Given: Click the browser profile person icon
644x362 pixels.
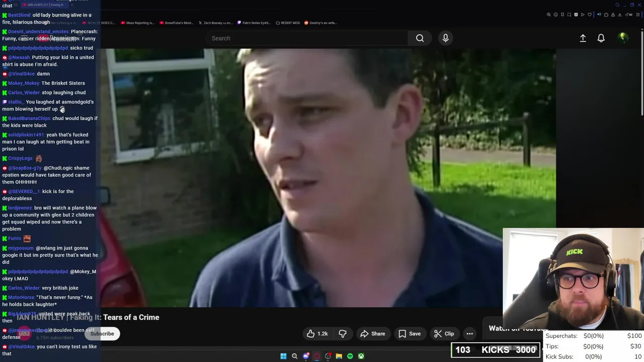Looking at the screenshot, I should (x=613, y=15).
